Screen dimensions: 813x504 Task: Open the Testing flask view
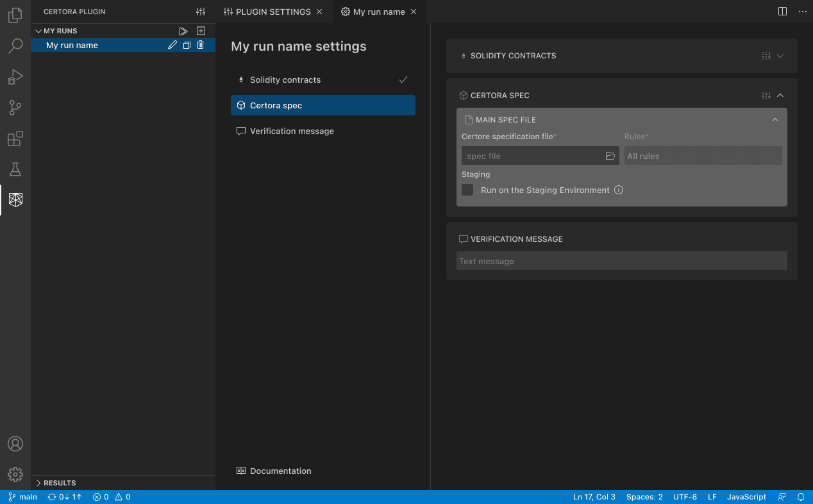pyautogui.click(x=15, y=169)
